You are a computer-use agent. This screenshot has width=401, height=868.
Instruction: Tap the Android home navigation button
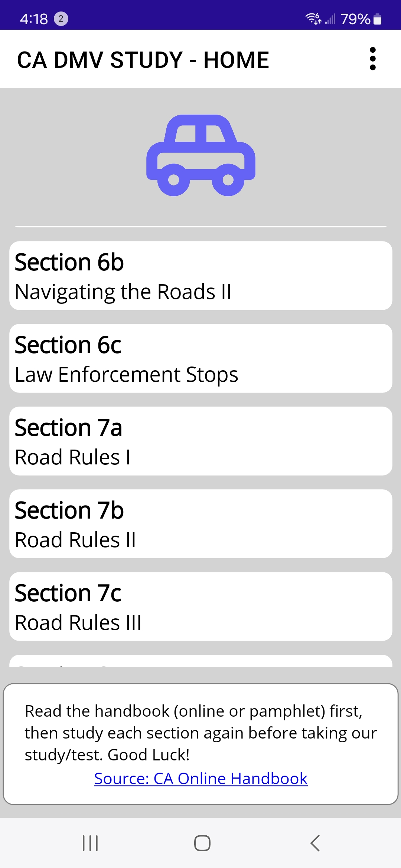click(x=202, y=843)
